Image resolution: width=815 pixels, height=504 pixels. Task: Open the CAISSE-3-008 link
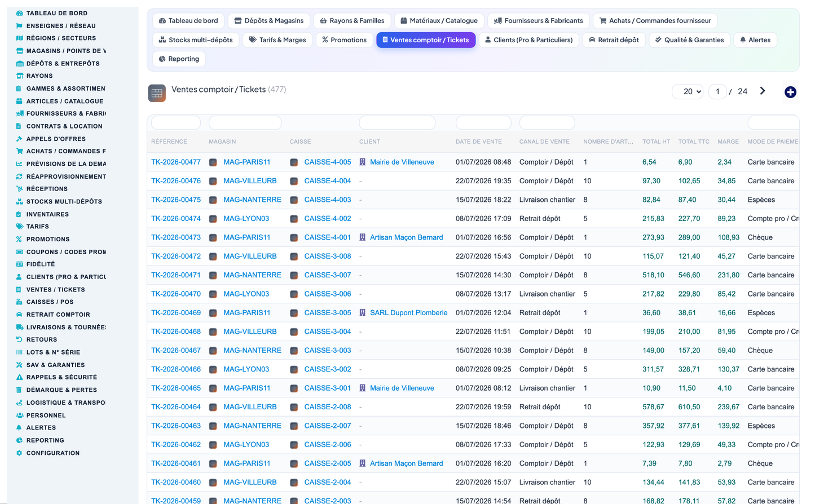point(328,256)
